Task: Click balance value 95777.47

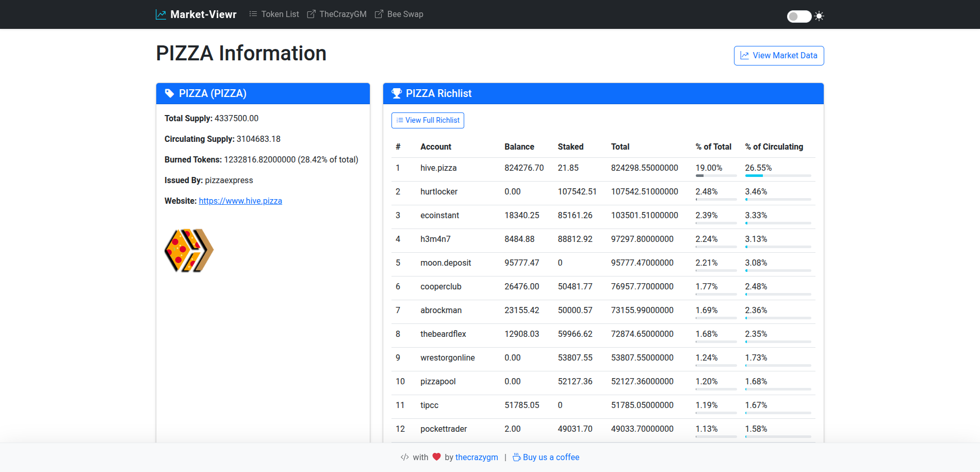Action: pos(522,263)
